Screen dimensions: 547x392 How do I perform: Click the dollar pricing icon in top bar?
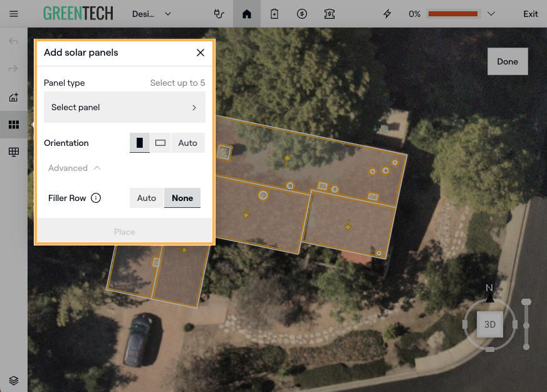pos(302,14)
